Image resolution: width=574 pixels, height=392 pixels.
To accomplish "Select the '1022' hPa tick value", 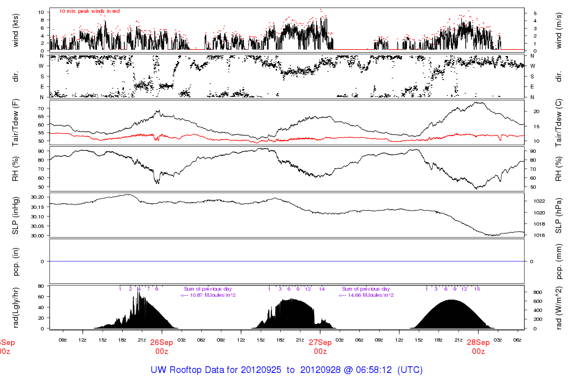I will pyautogui.click(x=540, y=201).
